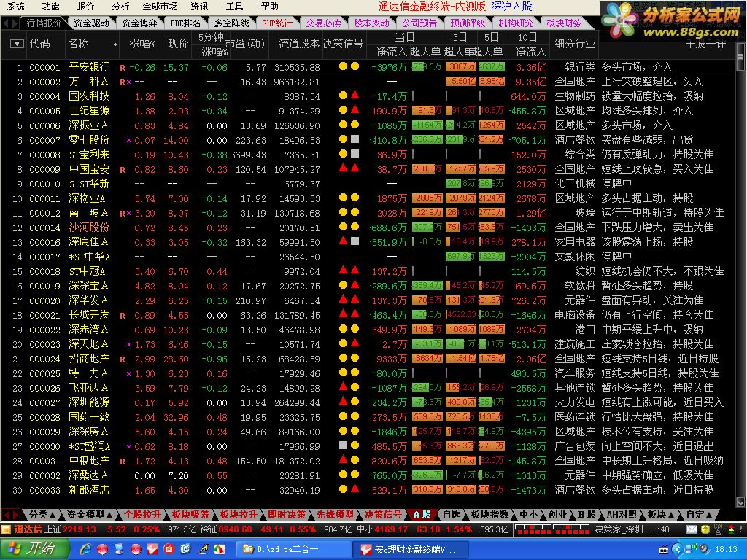
Task: Click the keyboard icon in system tray
Action: click(664, 550)
